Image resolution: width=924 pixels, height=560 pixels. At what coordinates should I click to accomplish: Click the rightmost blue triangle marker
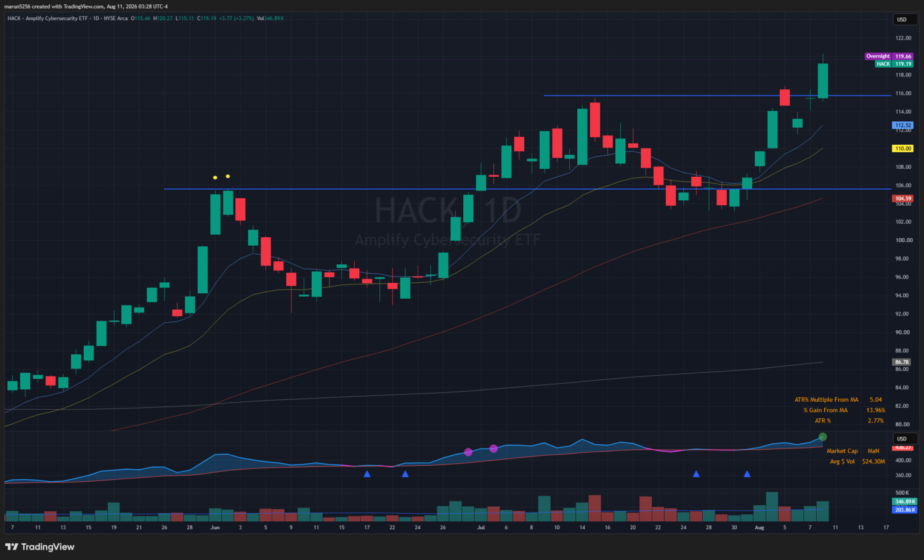[747, 474]
